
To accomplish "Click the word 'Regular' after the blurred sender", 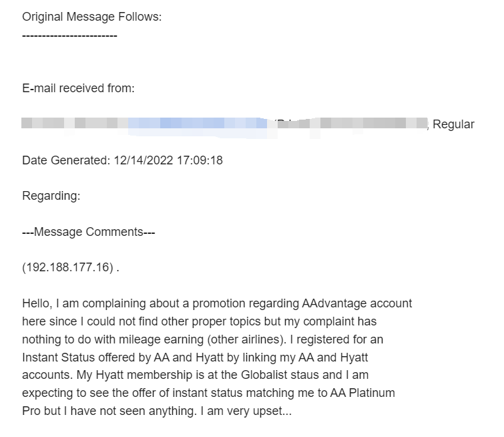I will pos(453,124).
